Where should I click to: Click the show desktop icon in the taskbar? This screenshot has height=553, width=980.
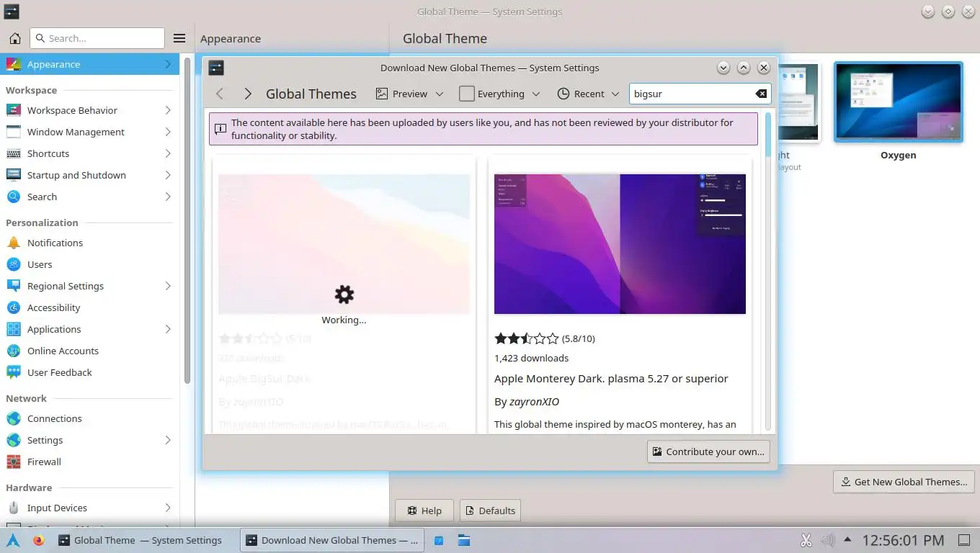point(963,540)
